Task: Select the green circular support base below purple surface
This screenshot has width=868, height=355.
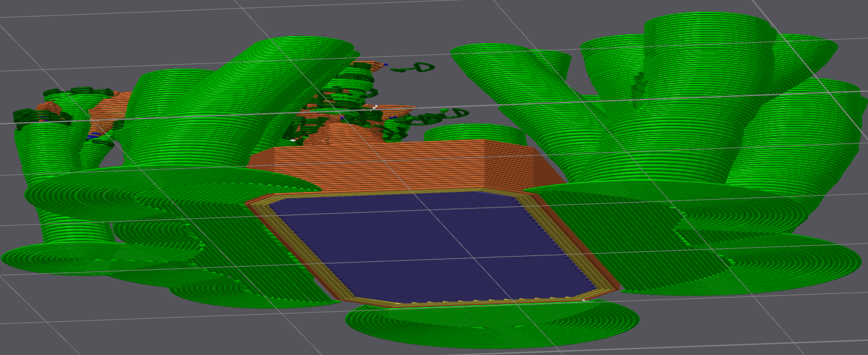Action: 492,324
